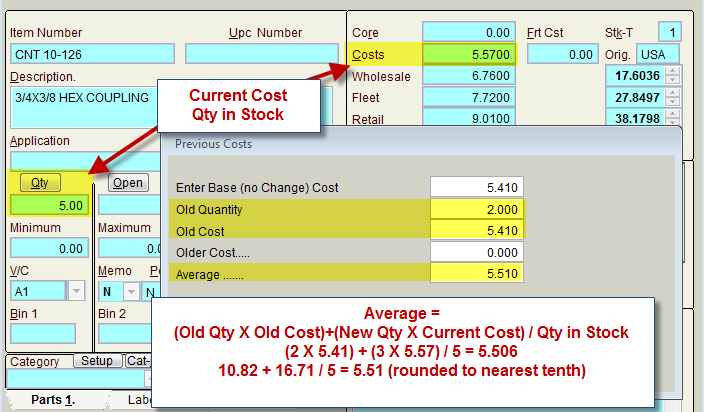Click the Item Number field CNT 10-126
This screenshot has width=704, height=412.
92,54
